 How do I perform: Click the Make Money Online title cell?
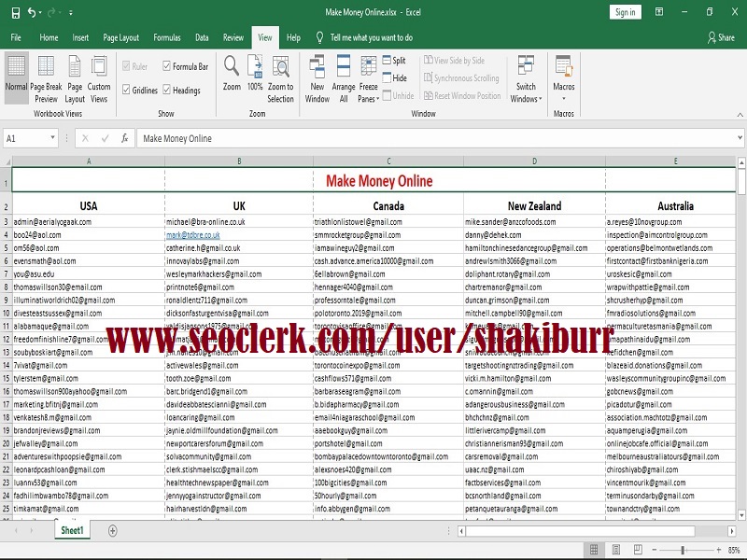click(x=374, y=180)
